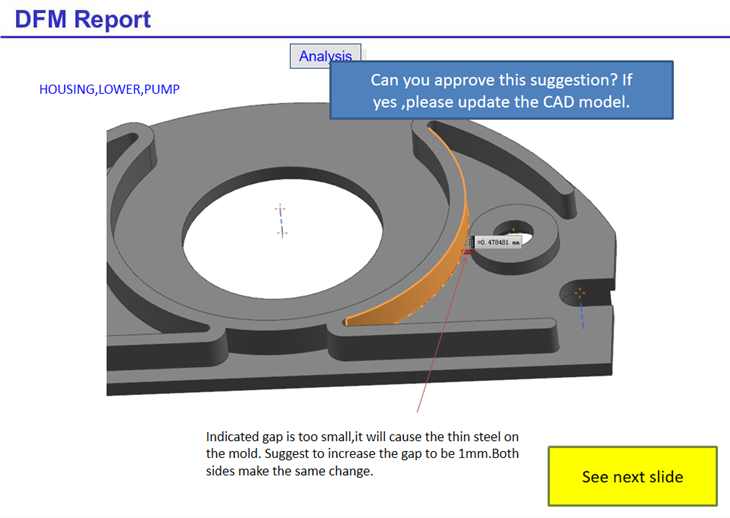730x518 pixels.
Task: Select the axis marker in right edge notch
Action: pos(581,295)
